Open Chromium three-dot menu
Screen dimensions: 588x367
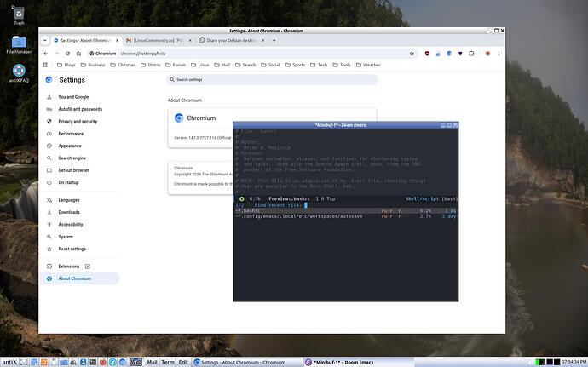(499, 54)
